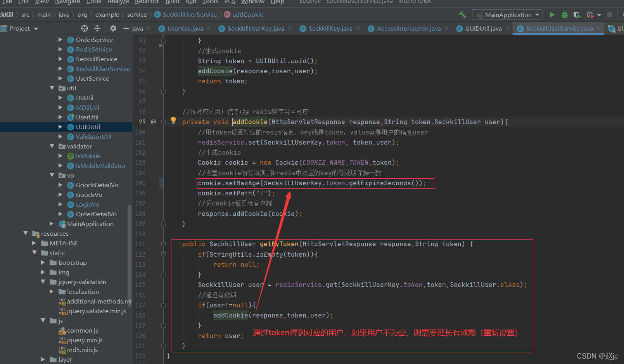Select LoginVo in project tree

point(88,204)
